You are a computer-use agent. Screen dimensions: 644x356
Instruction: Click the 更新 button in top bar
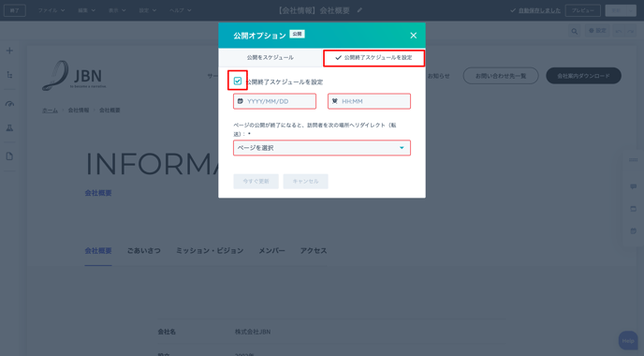click(x=616, y=10)
